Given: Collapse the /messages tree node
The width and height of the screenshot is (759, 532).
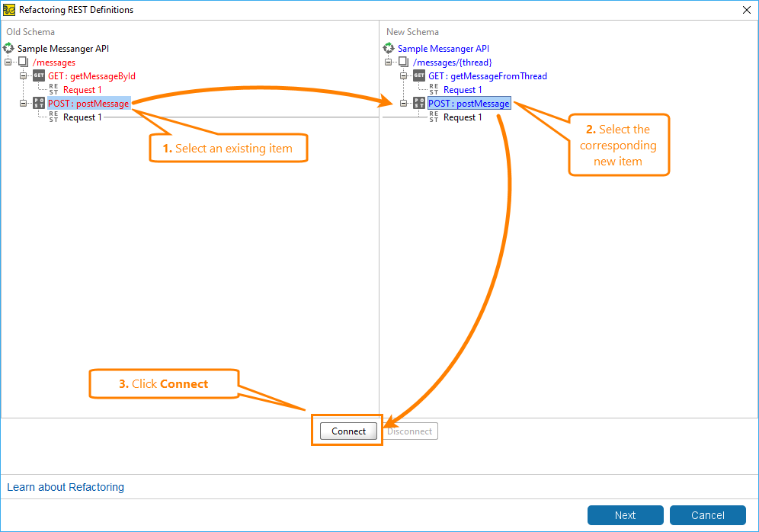Looking at the screenshot, I should pos(8,62).
